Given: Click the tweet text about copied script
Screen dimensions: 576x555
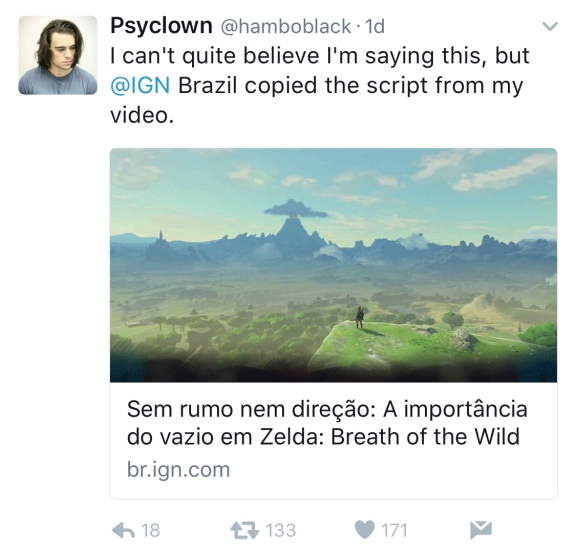Looking at the screenshot, I should (320, 85).
